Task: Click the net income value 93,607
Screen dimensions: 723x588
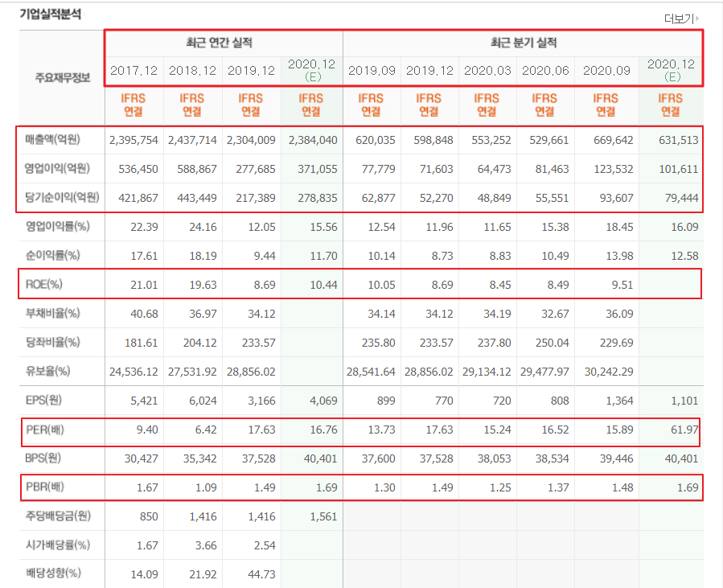Action: click(617, 199)
